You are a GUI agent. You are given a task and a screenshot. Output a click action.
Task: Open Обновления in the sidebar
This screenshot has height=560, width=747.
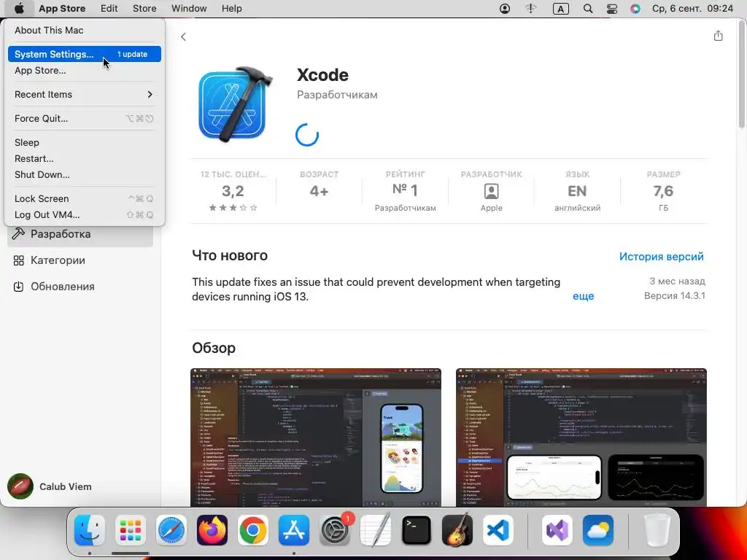click(x=80, y=286)
